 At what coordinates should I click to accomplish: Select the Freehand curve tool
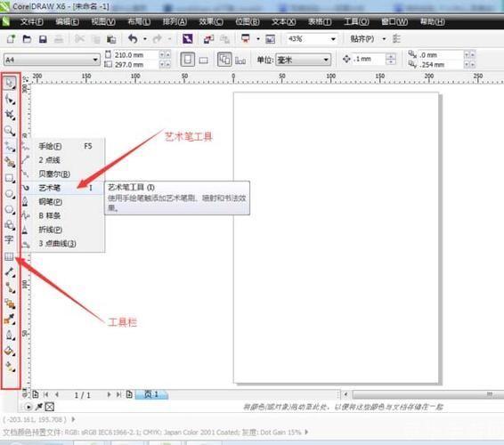click(x=10, y=146)
